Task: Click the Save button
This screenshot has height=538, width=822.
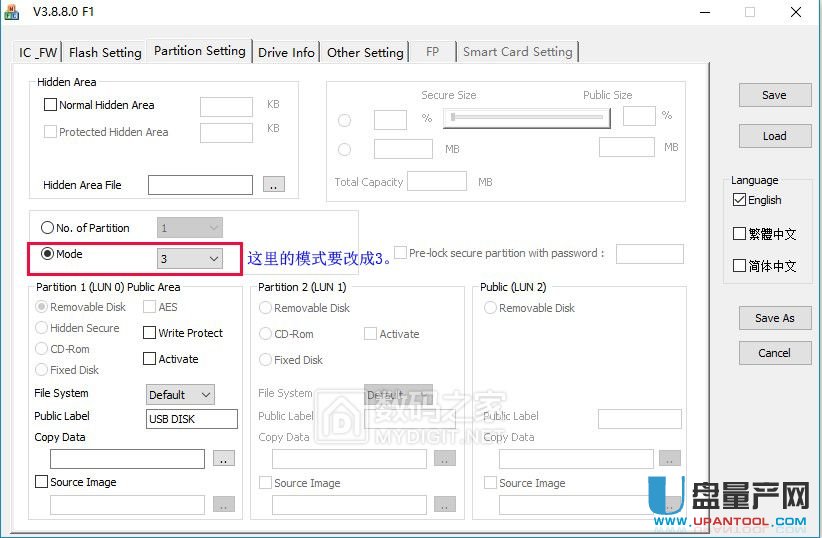Action: tap(774, 95)
